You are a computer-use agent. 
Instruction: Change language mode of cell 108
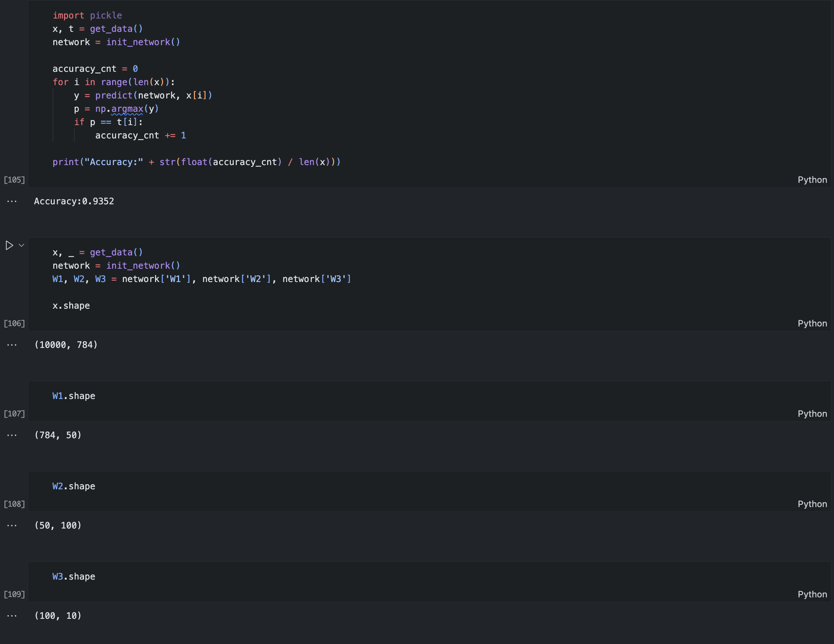812,504
